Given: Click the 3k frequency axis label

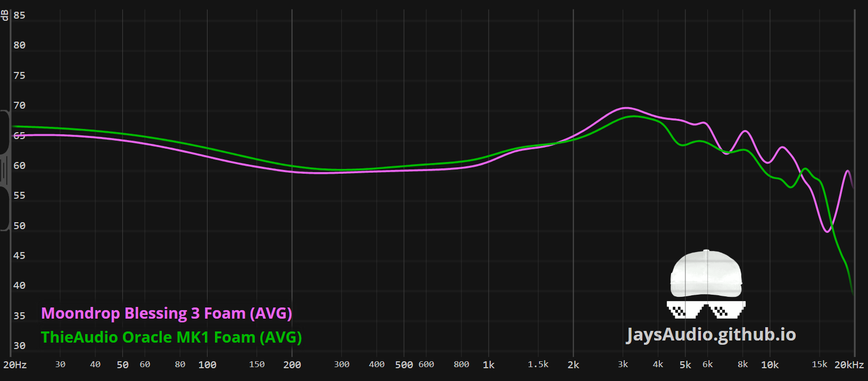Looking at the screenshot, I should (x=623, y=364).
